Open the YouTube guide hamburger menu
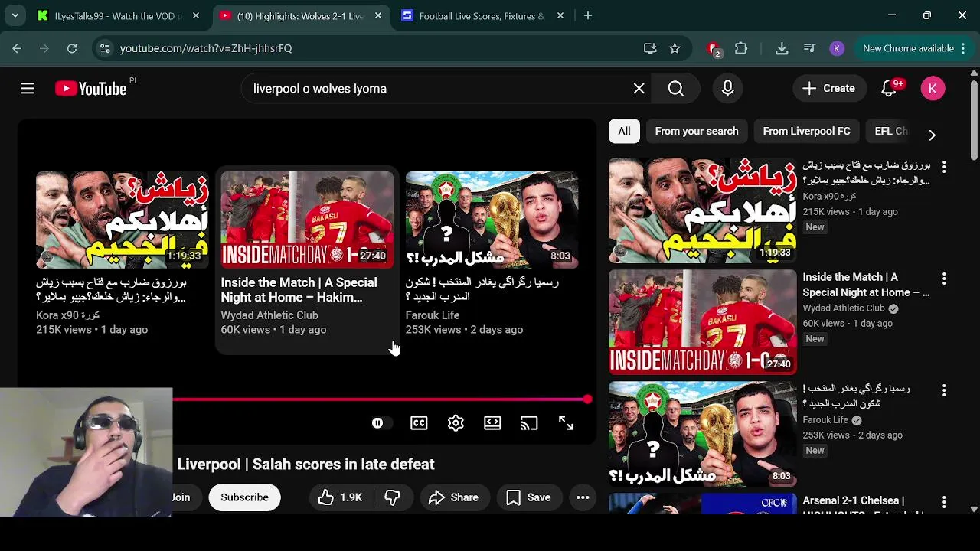The height and width of the screenshot is (551, 980). click(28, 89)
